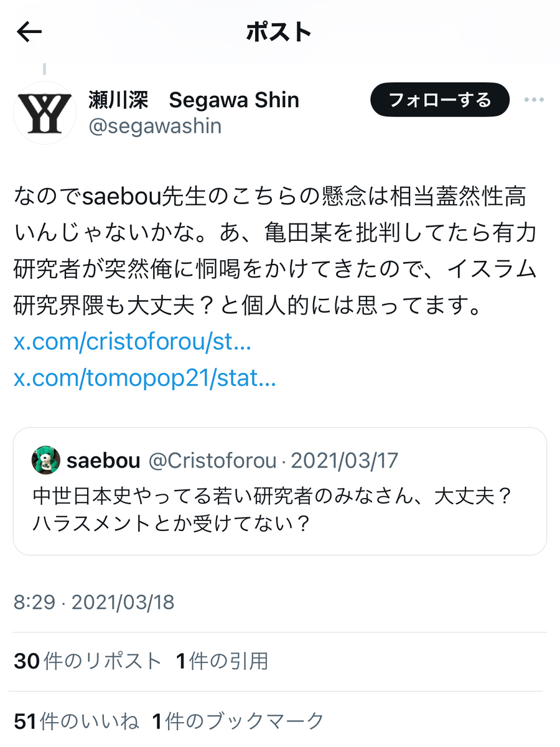This screenshot has height=747, width=560.
Task: View the 30件のリポスト list
Action: [x=88, y=661]
